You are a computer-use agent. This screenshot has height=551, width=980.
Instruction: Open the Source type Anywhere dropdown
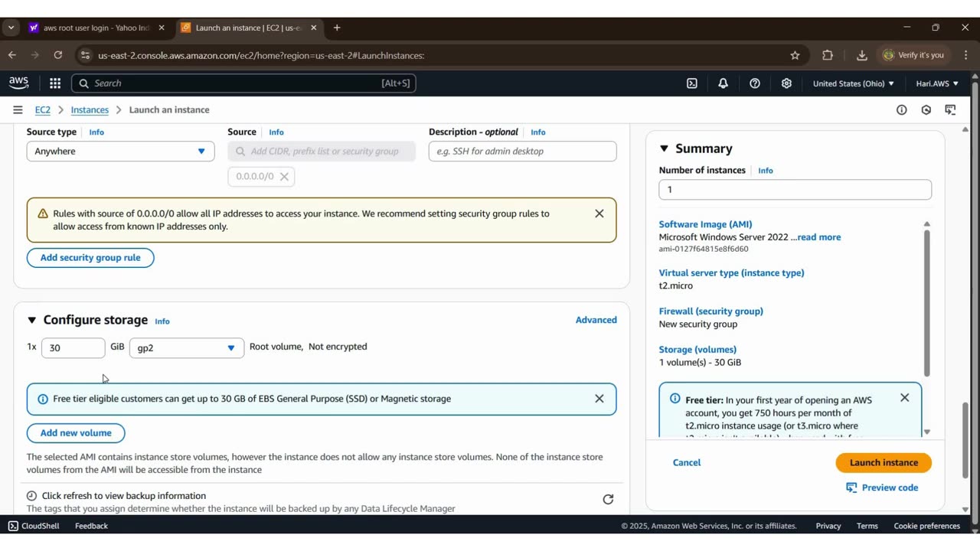120,152
